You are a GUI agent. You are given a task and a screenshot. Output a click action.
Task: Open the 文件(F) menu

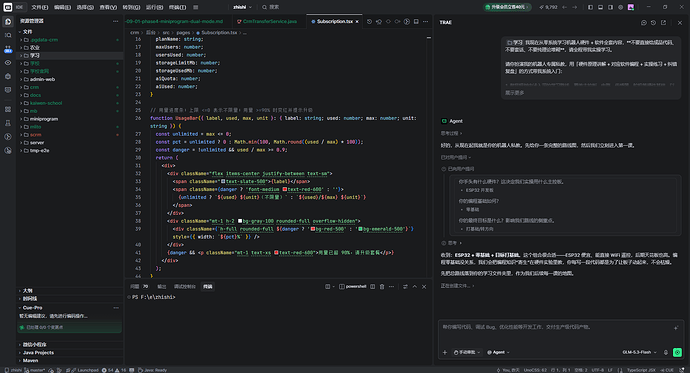[x=40, y=7]
